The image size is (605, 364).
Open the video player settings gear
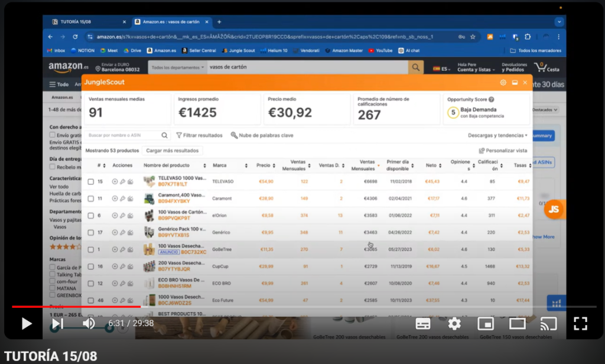[x=454, y=323]
